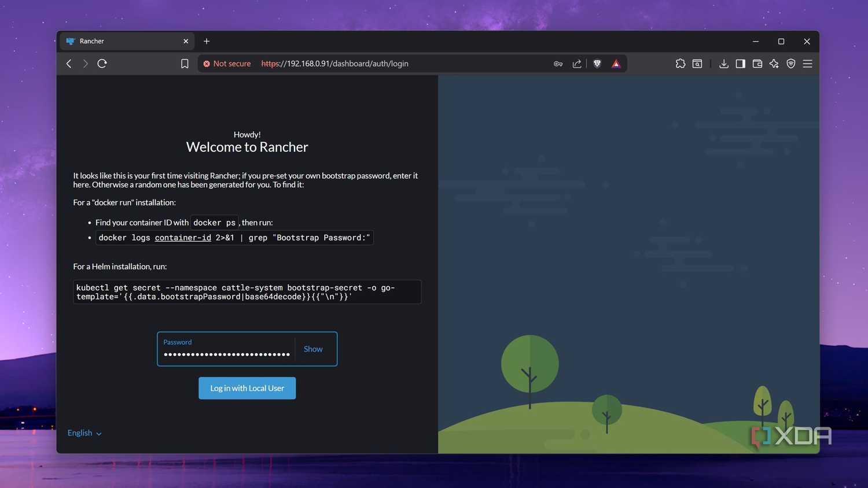The height and width of the screenshot is (488, 868).
Task: Open the tab search icon in the toolbar
Action: (697, 64)
